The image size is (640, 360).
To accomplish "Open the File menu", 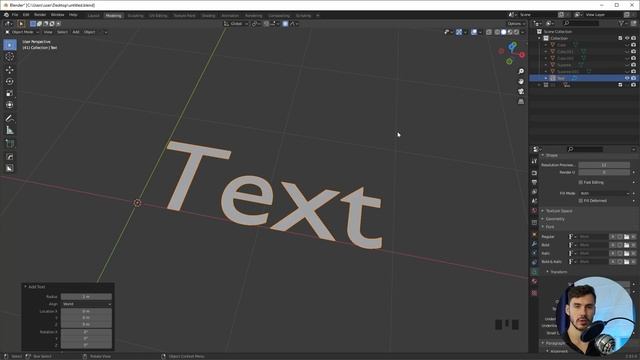I will (x=15, y=15).
